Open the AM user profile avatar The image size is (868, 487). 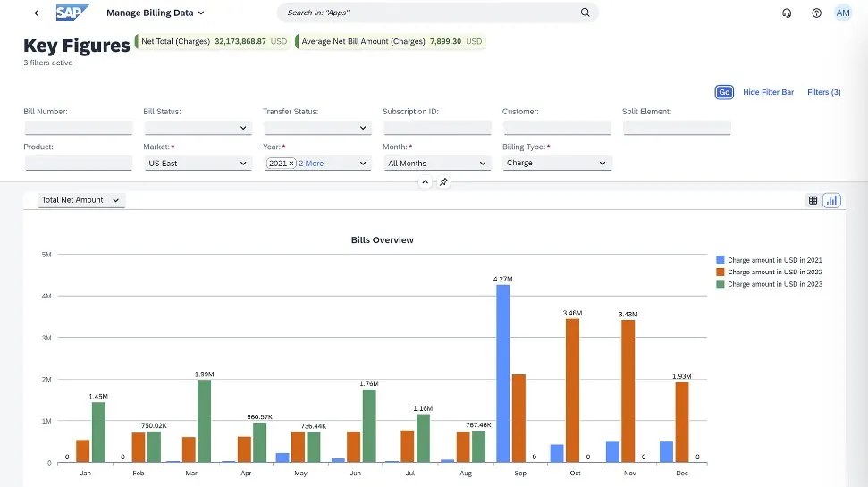coord(843,13)
